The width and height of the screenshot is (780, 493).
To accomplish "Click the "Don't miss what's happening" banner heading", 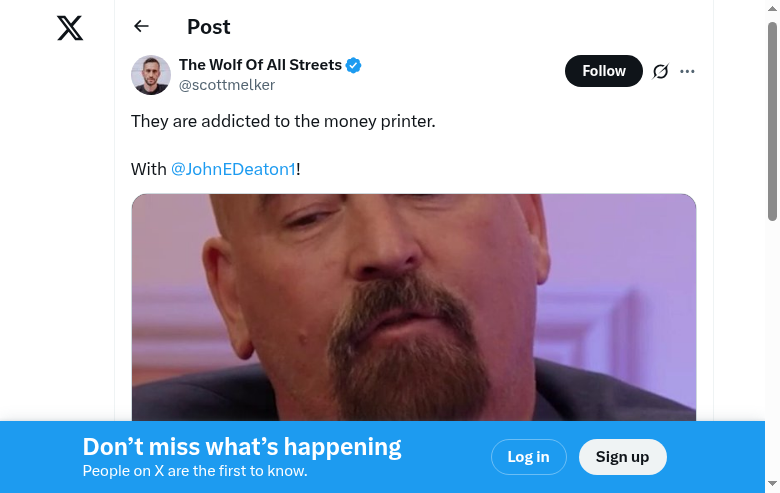I will (242, 447).
